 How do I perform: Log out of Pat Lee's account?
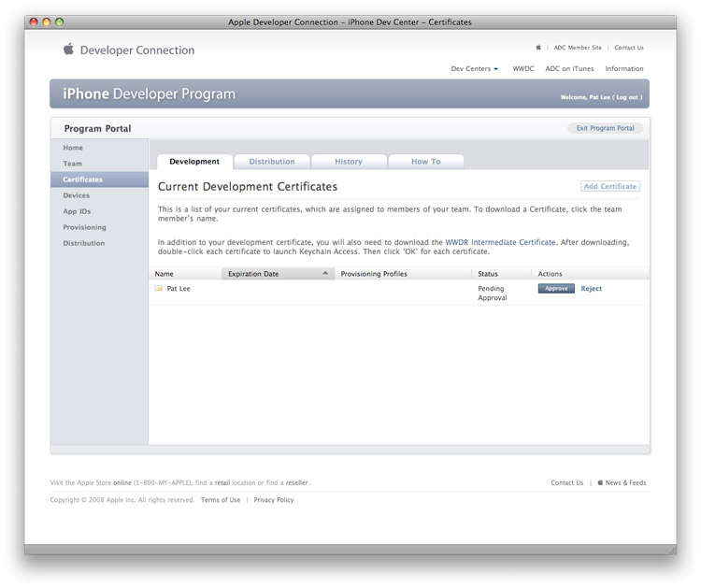[629, 97]
